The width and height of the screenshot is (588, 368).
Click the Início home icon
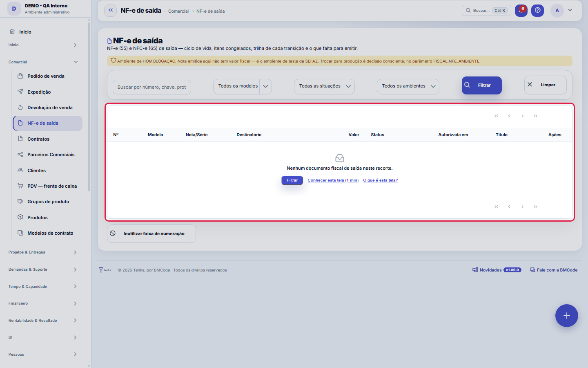click(12, 31)
